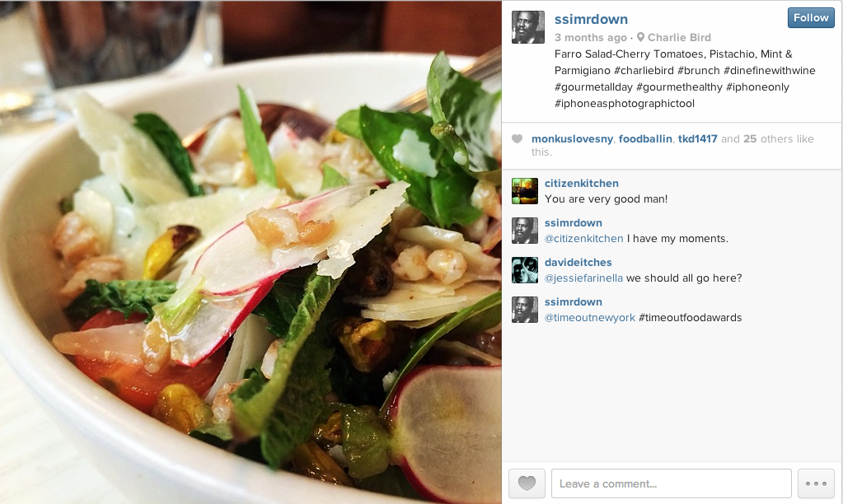Open the @timeoutnewyork mention

coord(590,318)
